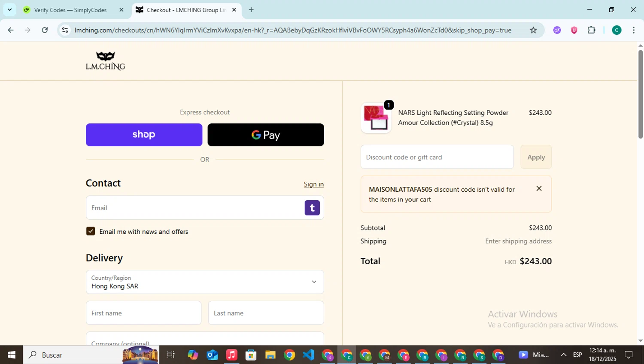Open Task View on the taskbar
The image size is (644, 364).
pyautogui.click(x=170, y=355)
